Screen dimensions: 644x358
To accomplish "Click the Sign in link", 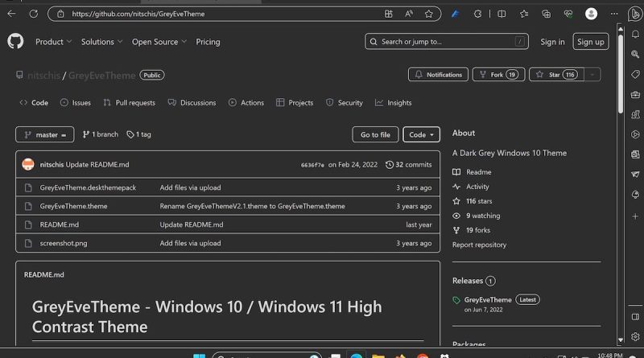I will click(x=552, y=42).
